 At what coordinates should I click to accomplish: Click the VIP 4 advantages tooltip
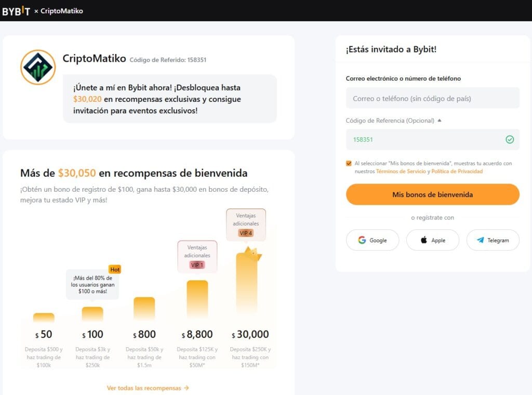[246, 225]
